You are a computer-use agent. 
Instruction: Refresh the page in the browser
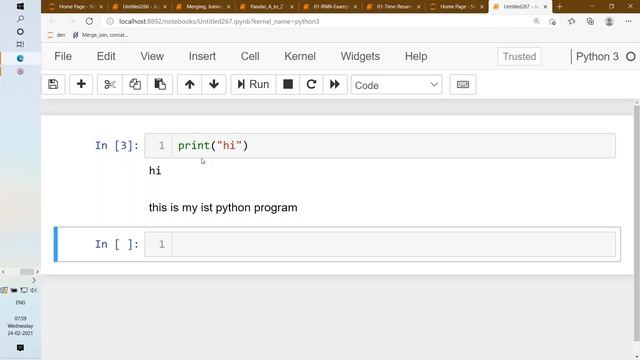pyautogui.click(x=89, y=21)
